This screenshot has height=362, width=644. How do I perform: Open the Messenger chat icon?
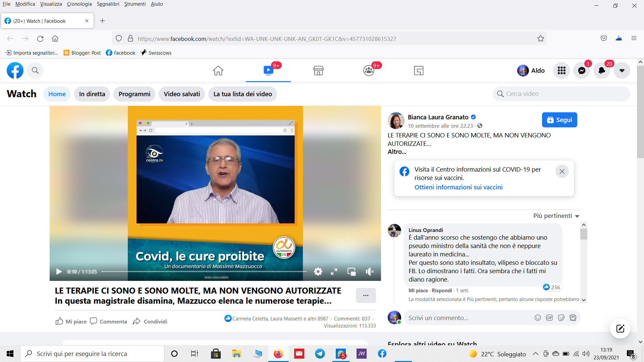582,71
